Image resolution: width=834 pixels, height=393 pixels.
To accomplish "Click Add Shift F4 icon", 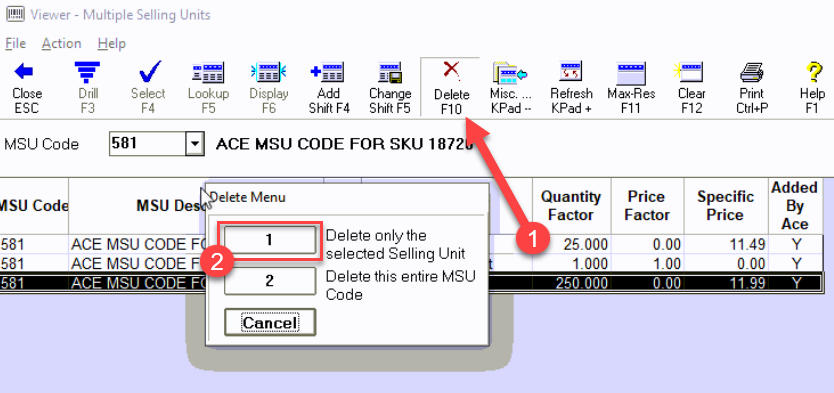I will pyautogui.click(x=328, y=72).
